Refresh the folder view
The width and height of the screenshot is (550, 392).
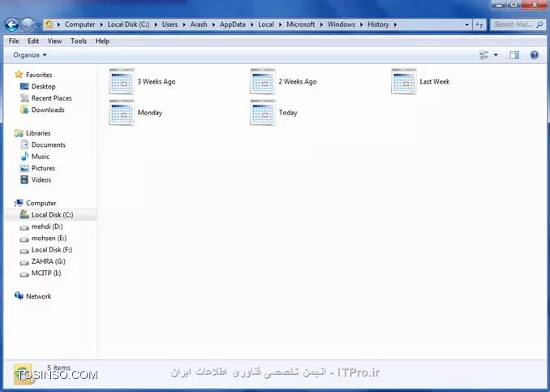click(x=479, y=25)
